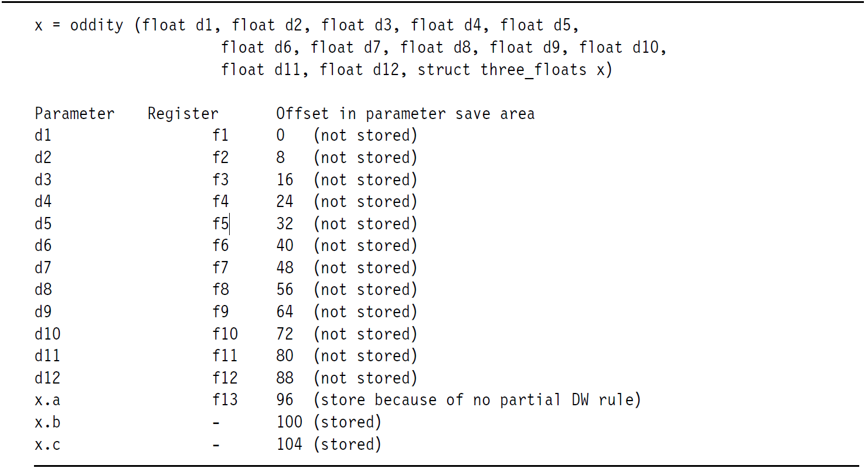This screenshot has width=868, height=468.
Task: Click the word "oddity" in the signature
Action: pyautogui.click(x=97, y=26)
